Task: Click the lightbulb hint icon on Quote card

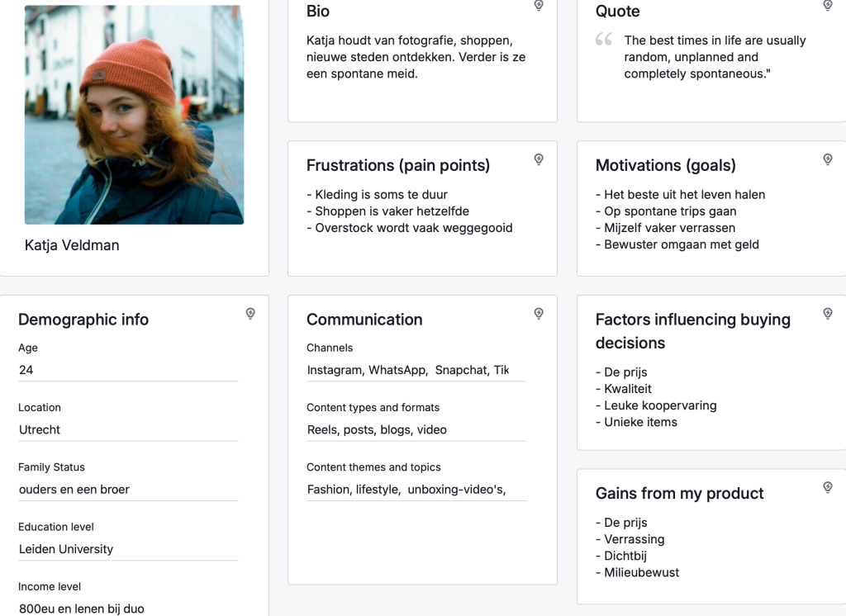Action: pos(828,6)
